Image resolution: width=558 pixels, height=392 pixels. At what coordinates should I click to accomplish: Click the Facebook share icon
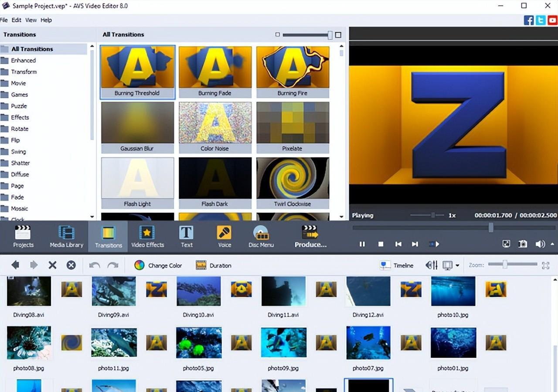[528, 20]
